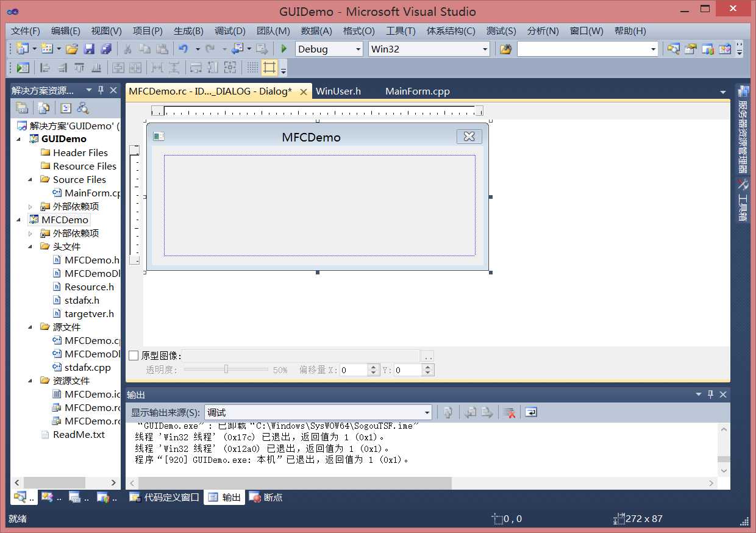756x533 pixels.
Task: Switch to the 断点 tab
Action: 266,497
